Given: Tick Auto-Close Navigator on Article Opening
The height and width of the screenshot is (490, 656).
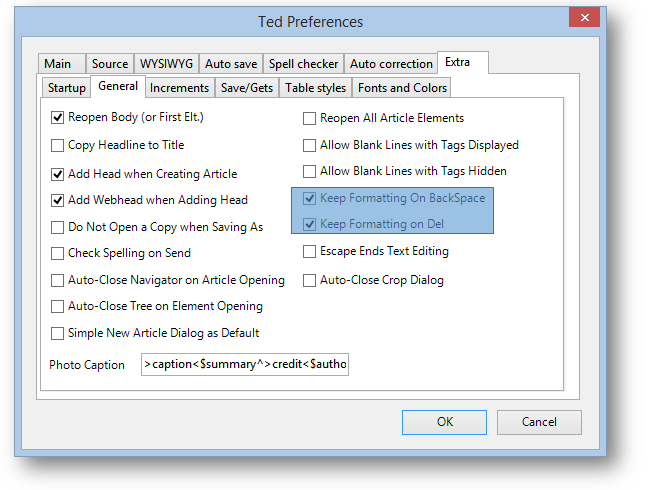Looking at the screenshot, I should tap(57, 280).
